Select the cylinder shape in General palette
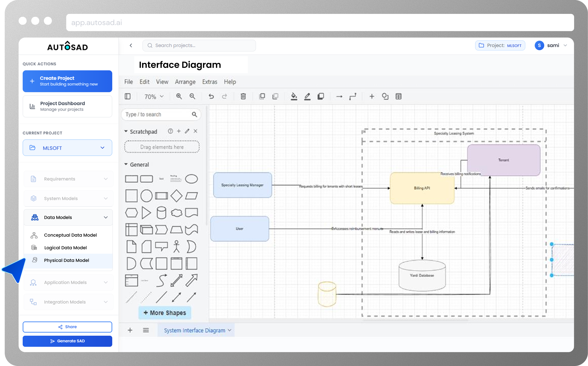 point(161,213)
